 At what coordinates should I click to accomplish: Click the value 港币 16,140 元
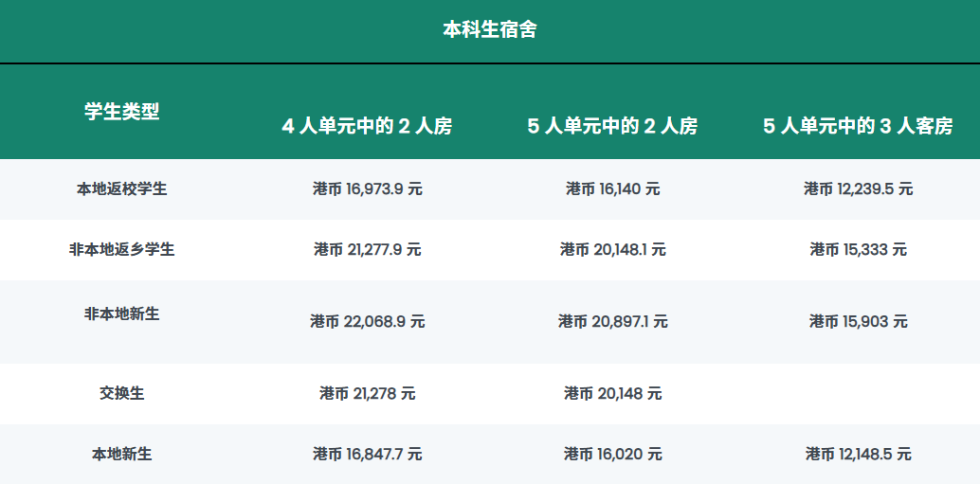click(x=612, y=188)
